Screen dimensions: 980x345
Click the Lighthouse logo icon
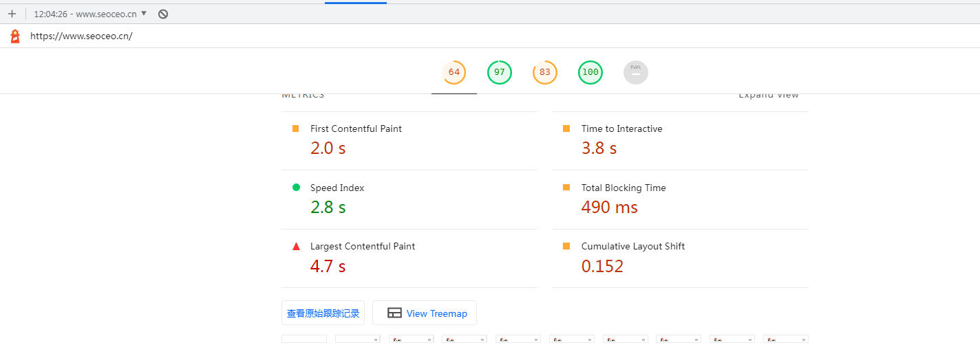[15, 36]
